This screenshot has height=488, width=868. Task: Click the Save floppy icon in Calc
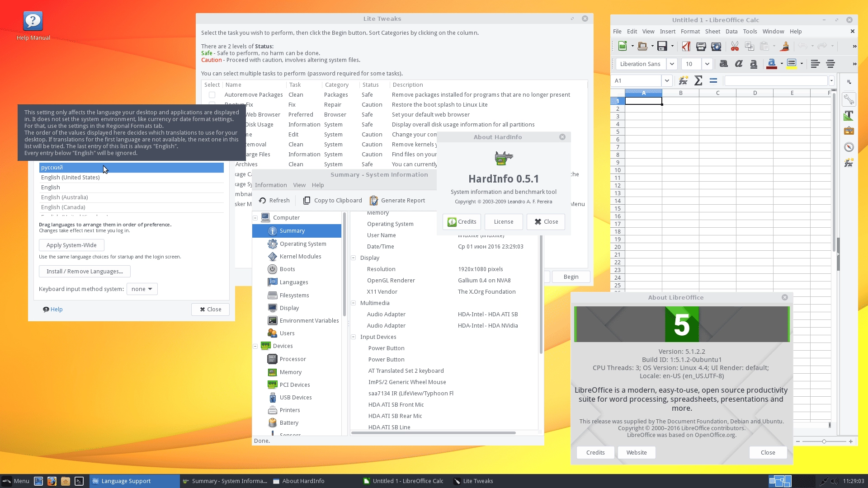coord(662,46)
